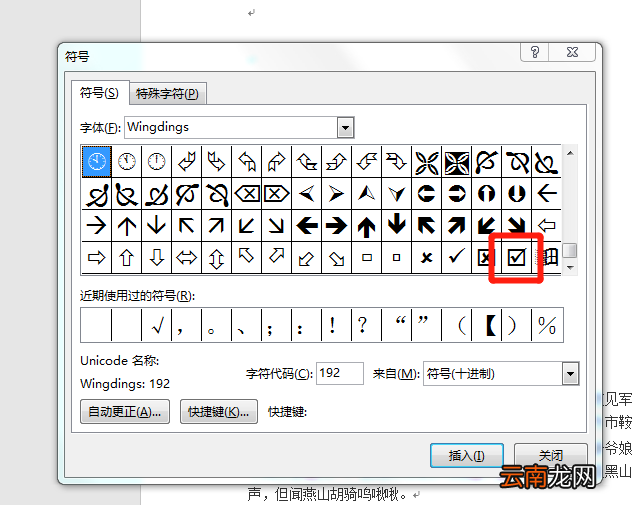
Task: Select the bold left arrow symbol
Action: point(307,225)
